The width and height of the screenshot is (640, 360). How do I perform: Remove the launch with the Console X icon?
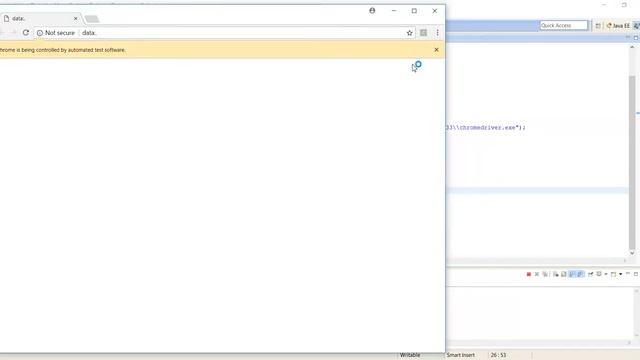coord(537,274)
